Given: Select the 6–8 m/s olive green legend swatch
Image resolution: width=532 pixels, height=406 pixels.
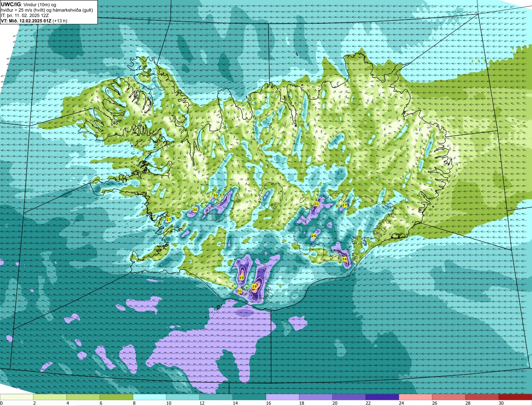Looking at the screenshot, I should point(116,397).
